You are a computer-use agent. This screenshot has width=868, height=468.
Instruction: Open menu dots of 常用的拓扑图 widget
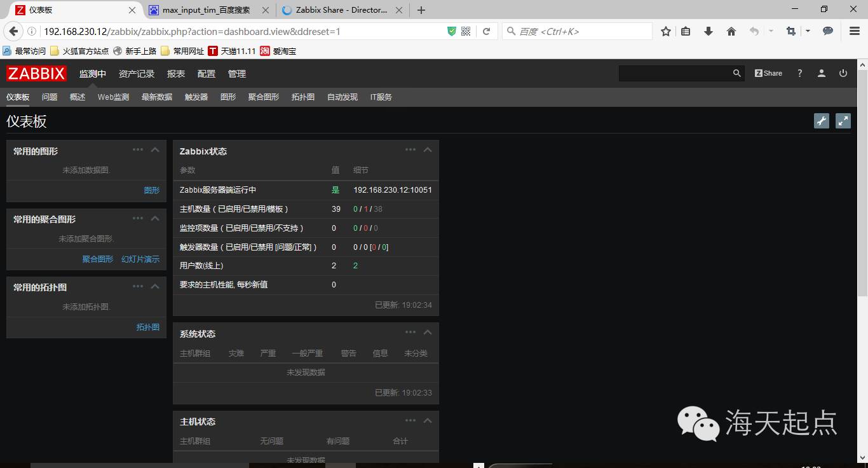click(x=138, y=286)
